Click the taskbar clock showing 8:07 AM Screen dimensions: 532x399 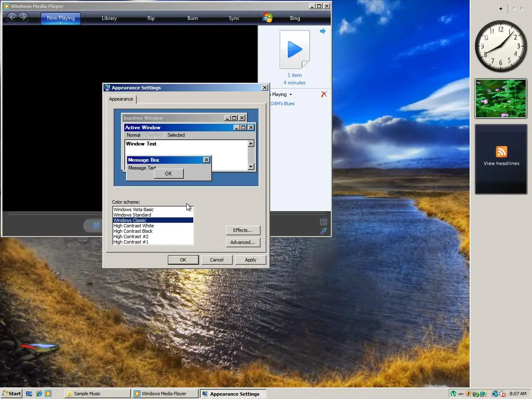point(518,394)
